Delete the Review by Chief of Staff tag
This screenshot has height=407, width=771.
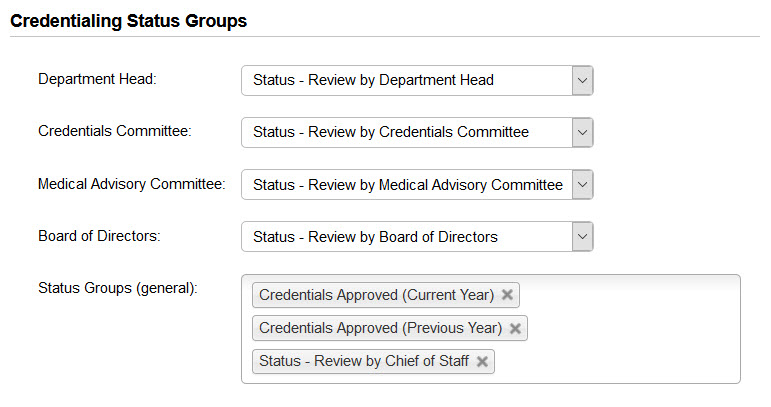point(482,361)
